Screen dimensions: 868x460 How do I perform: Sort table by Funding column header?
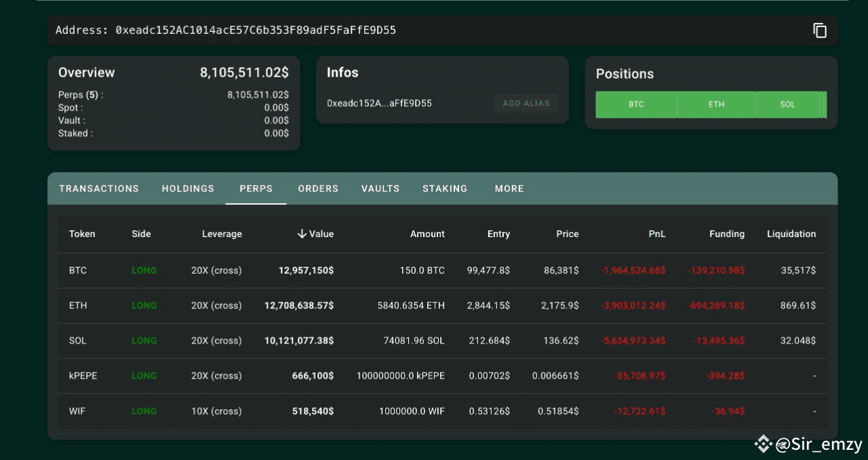tap(727, 234)
